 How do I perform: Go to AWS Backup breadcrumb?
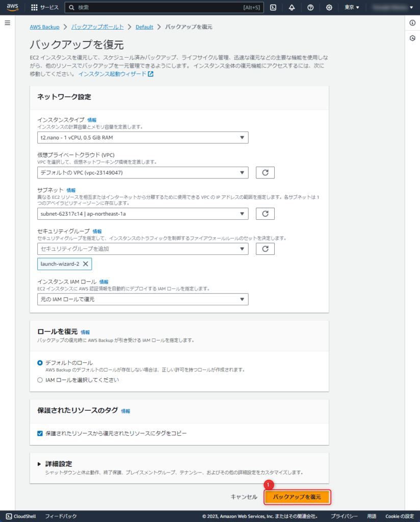(x=44, y=27)
